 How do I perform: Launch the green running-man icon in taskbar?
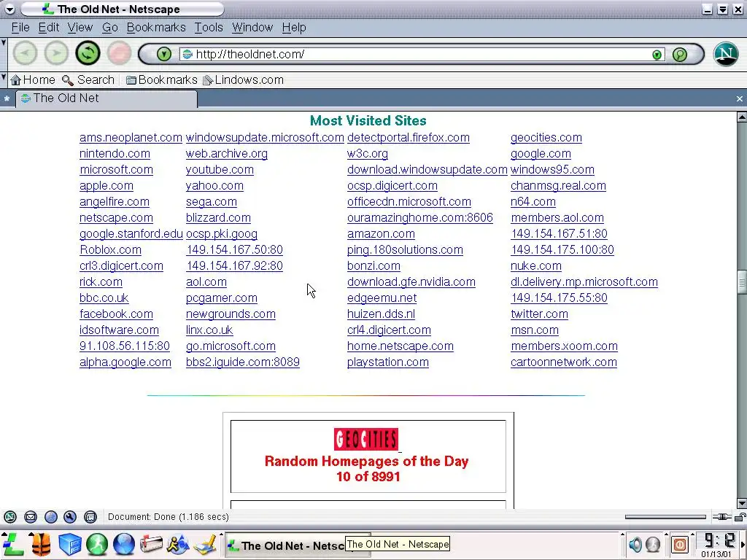click(97, 544)
